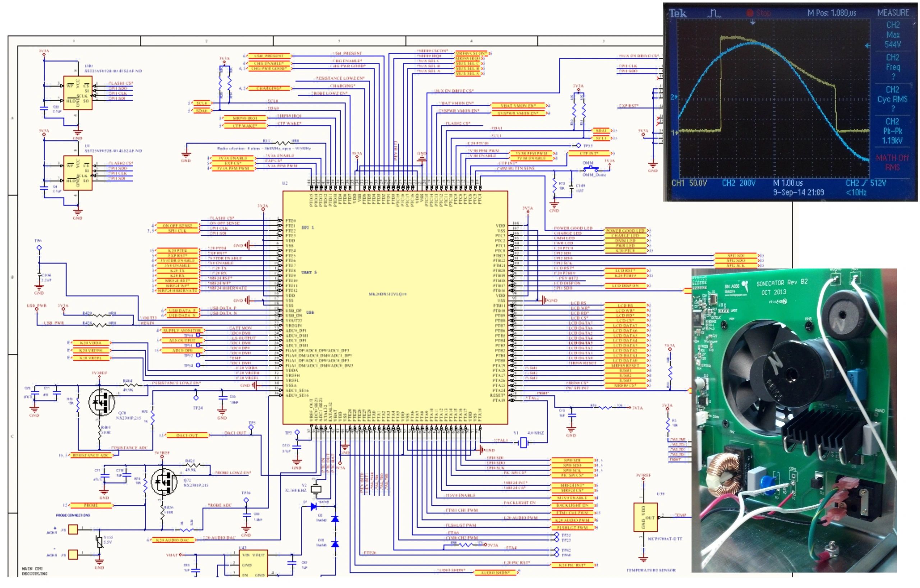The height and width of the screenshot is (588, 920).
Task: Click the U39 MCP9700 temperature sensor block
Action: click(x=645, y=517)
